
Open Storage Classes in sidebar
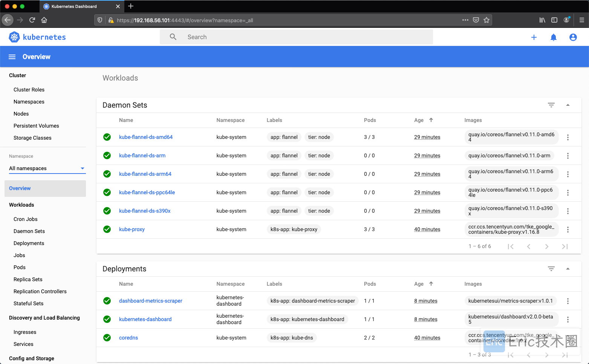click(32, 138)
